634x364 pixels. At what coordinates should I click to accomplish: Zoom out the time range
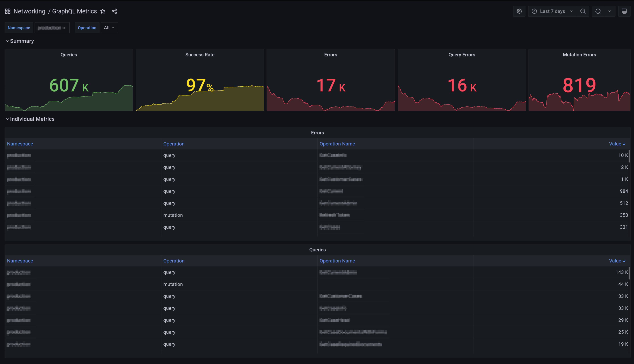[x=583, y=11]
